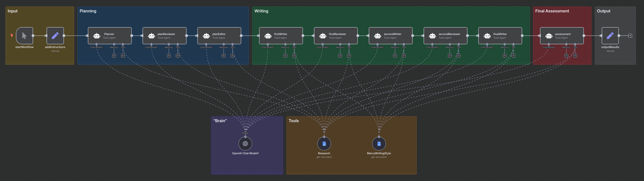Open the Research document tool node

324,143
